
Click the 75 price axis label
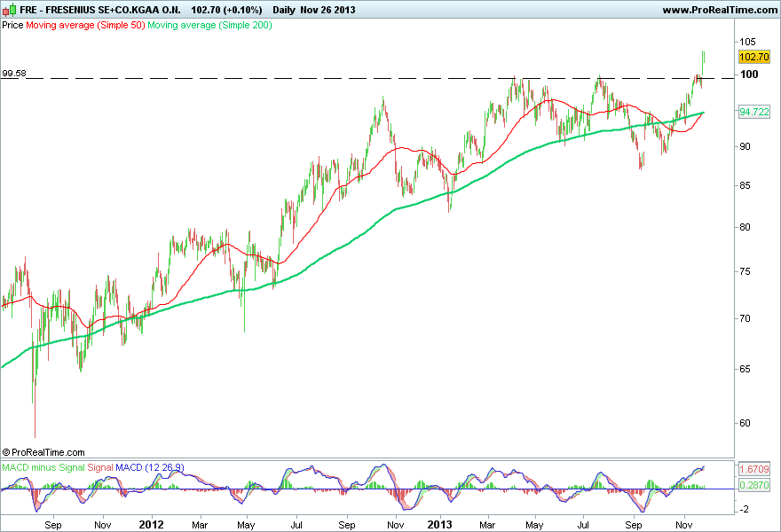745,271
